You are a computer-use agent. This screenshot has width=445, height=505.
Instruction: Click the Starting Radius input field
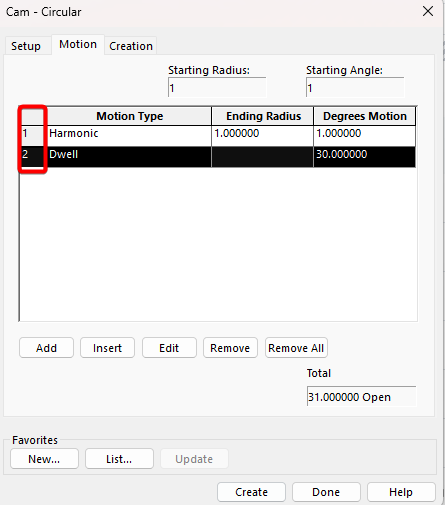217,88
